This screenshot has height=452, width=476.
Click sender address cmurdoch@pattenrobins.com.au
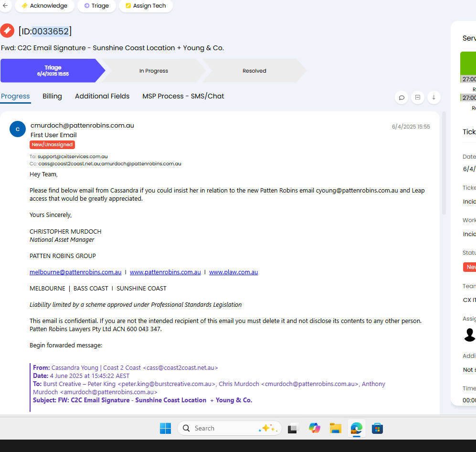pyautogui.click(x=82, y=126)
